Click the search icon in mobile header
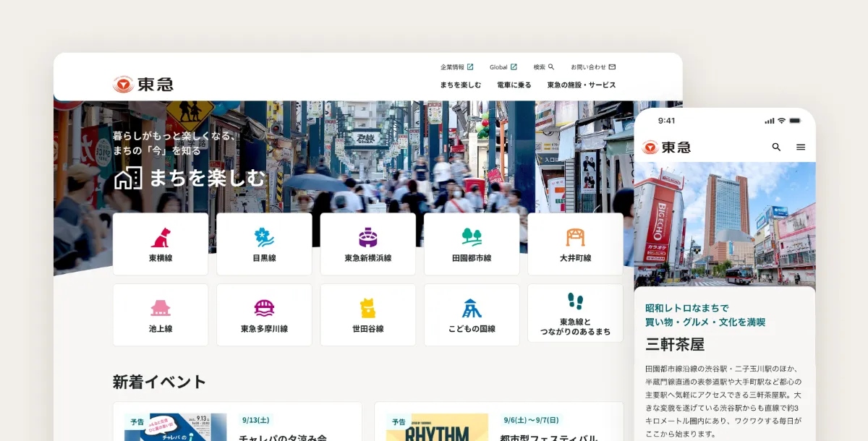 click(776, 147)
